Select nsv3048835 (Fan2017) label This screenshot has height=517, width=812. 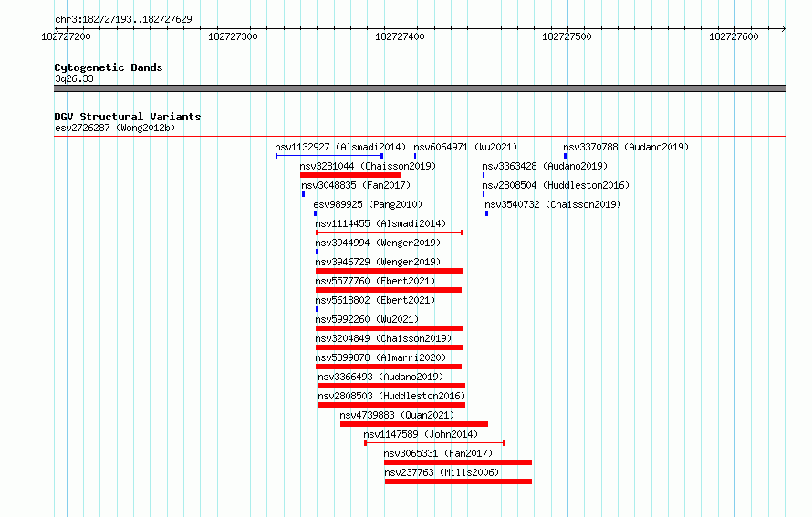tap(356, 185)
